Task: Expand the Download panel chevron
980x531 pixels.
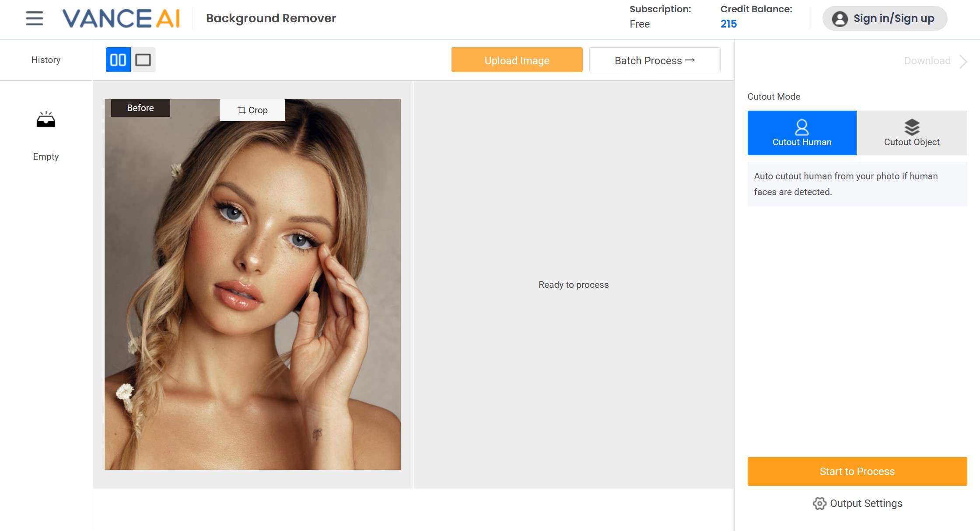Action: [x=963, y=62]
